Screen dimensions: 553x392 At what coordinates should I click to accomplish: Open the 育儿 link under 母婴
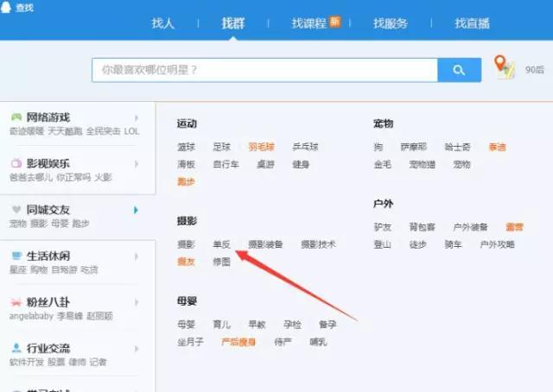[x=222, y=325]
